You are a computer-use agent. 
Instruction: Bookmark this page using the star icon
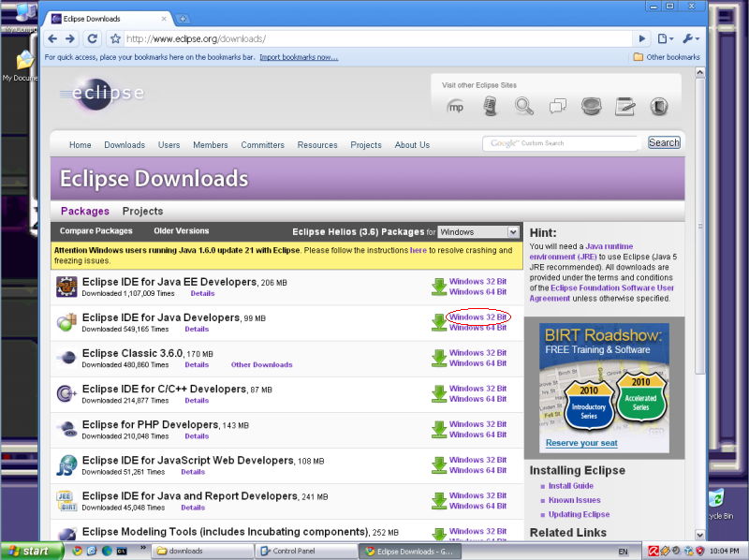click(115, 38)
